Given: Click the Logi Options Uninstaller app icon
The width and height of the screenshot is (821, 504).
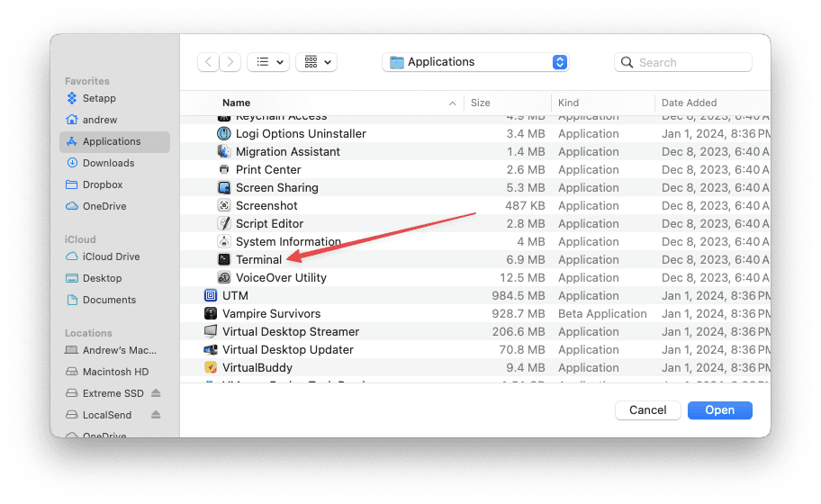Looking at the screenshot, I should coord(223,133).
